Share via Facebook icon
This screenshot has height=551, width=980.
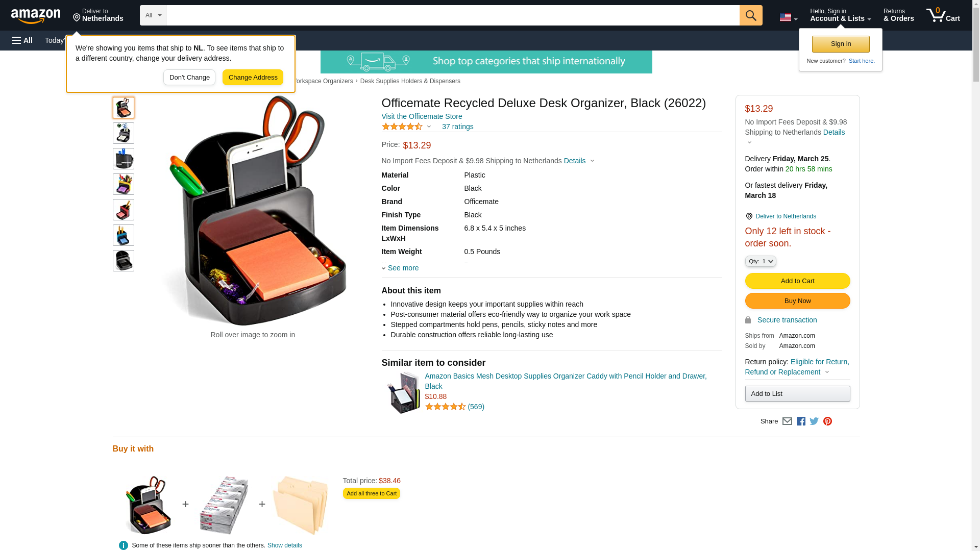tap(801, 421)
